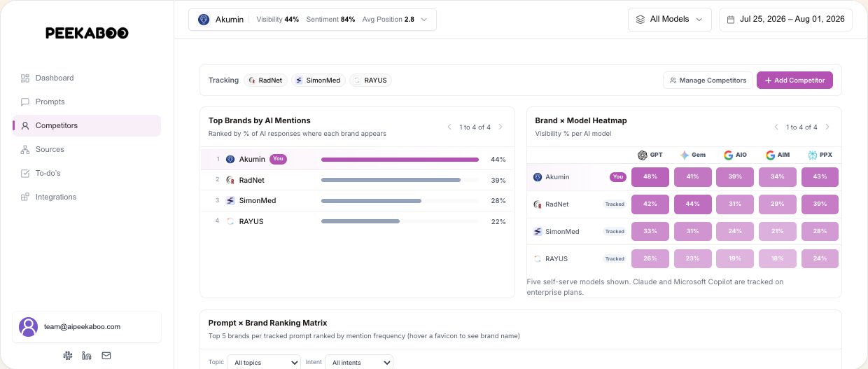Image resolution: width=868 pixels, height=369 pixels.
Task: Click Add Competitor button
Action: pos(794,80)
